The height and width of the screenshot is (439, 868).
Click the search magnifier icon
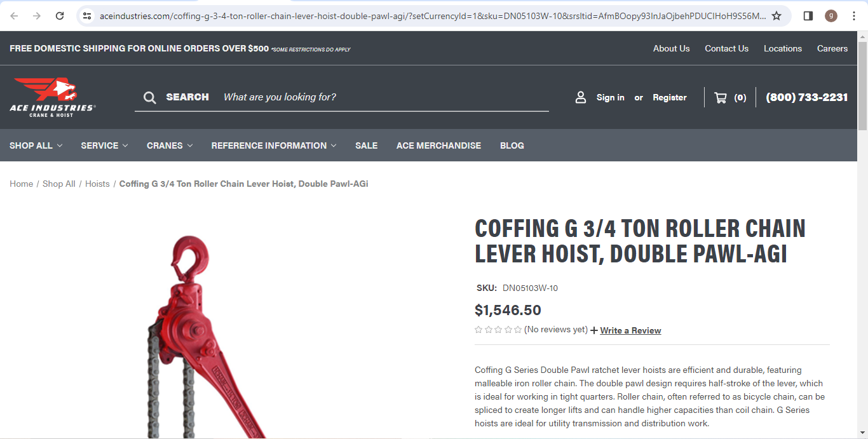coord(150,97)
